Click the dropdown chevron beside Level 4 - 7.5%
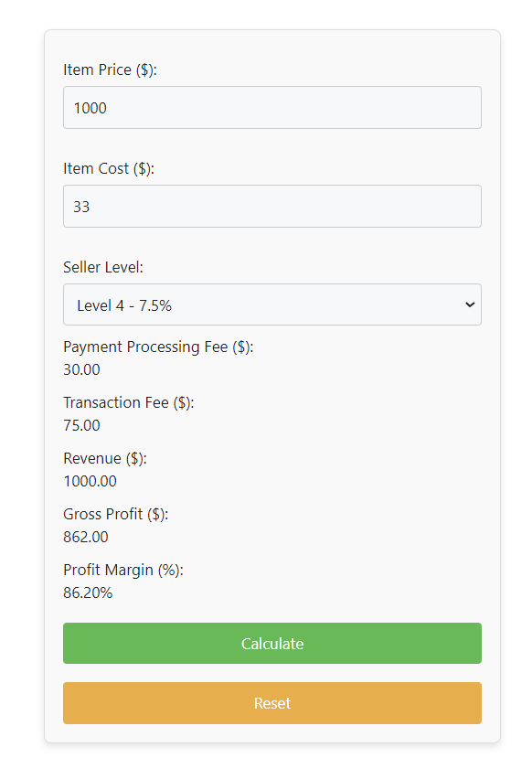 (x=468, y=304)
